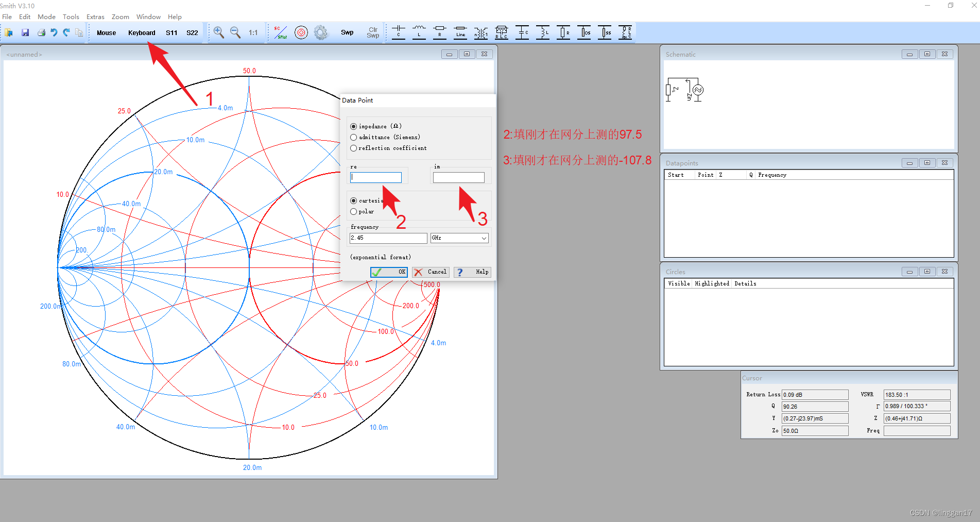The height and width of the screenshot is (522, 980).
Task: Select the impedance (Ω) radio option
Action: point(353,126)
